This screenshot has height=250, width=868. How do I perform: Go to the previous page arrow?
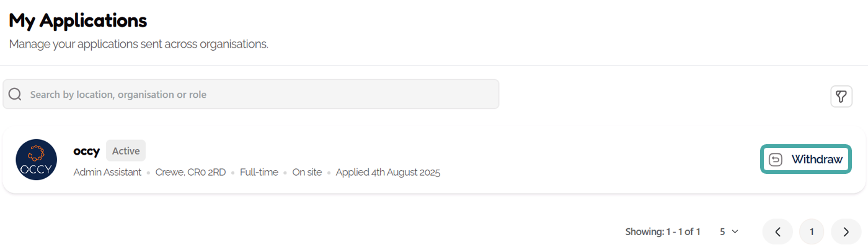tap(777, 232)
